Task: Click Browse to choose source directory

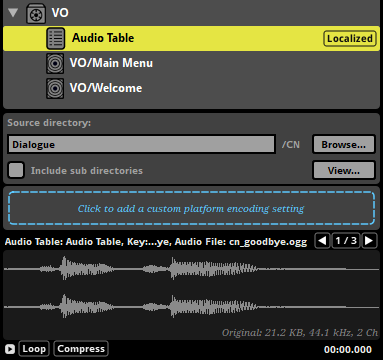Action: coord(344,144)
